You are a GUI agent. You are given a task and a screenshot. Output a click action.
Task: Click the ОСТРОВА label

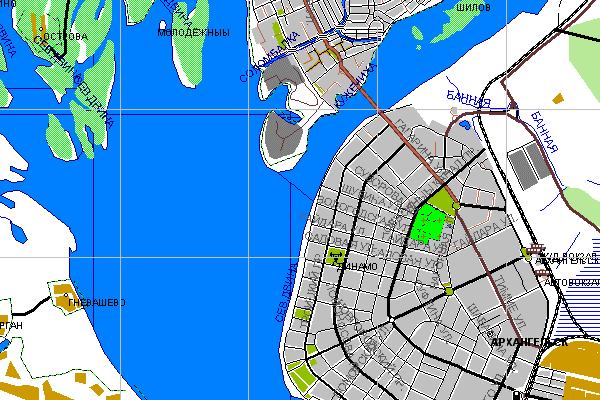tap(66, 36)
